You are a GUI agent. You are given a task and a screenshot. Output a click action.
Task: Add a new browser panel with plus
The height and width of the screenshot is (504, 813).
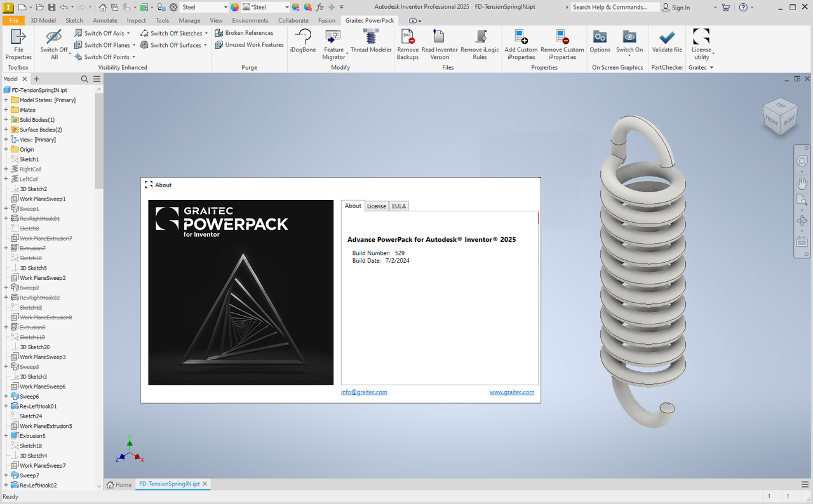[36, 79]
